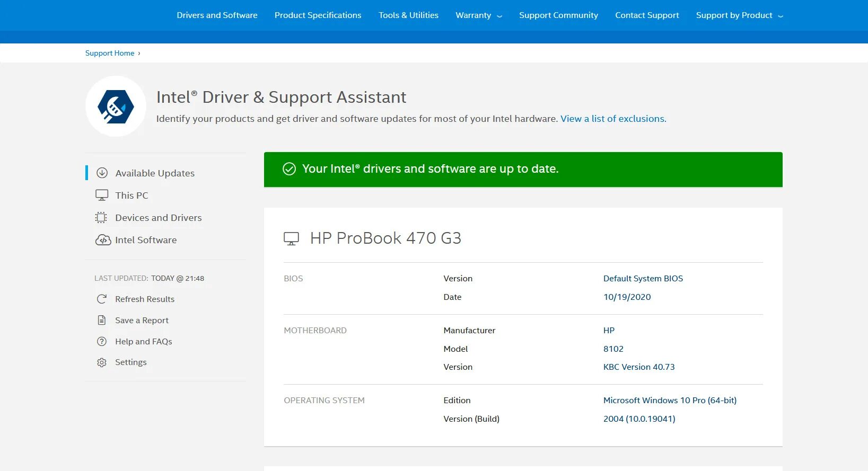Click the BIOS date 10/19/2020
The image size is (868, 471).
point(627,297)
